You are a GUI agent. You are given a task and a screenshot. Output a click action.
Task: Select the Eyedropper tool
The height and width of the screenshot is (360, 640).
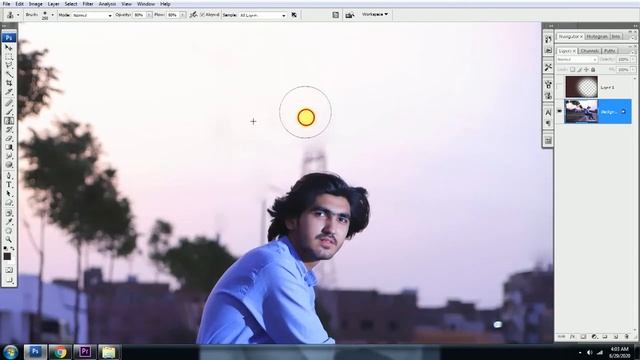[x=9, y=222]
